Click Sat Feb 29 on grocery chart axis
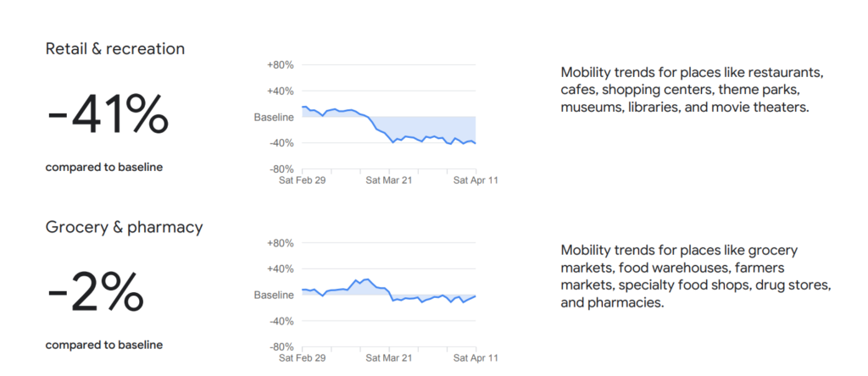 [x=303, y=357]
